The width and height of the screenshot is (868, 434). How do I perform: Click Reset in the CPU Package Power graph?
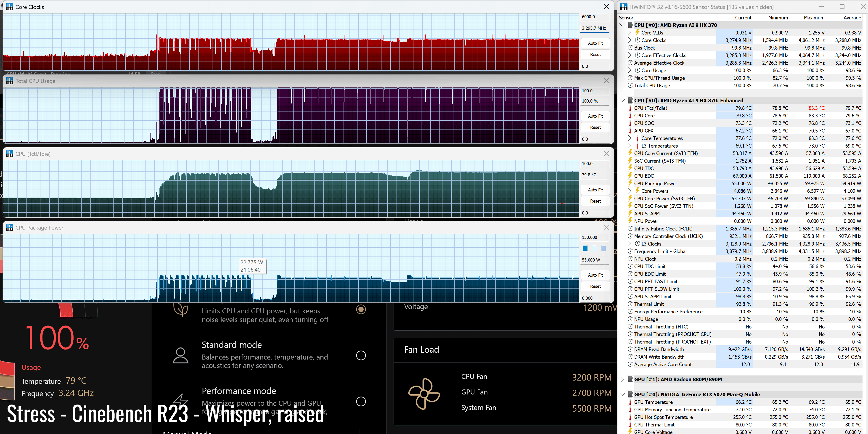tap(595, 286)
